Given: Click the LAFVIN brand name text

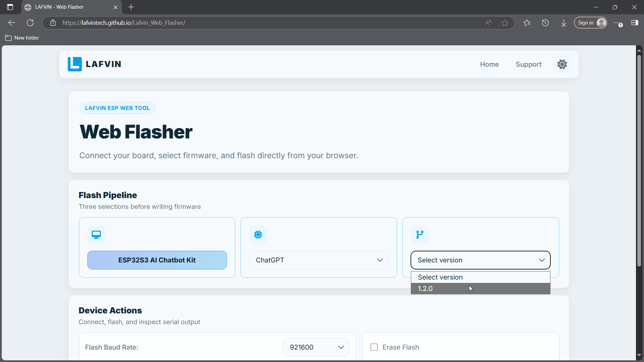Looking at the screenshot, I should (103, 64).
